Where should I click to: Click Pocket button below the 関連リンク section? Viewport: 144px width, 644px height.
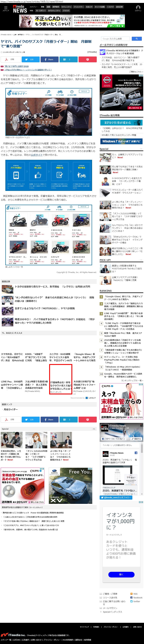(x=87, y=420)
